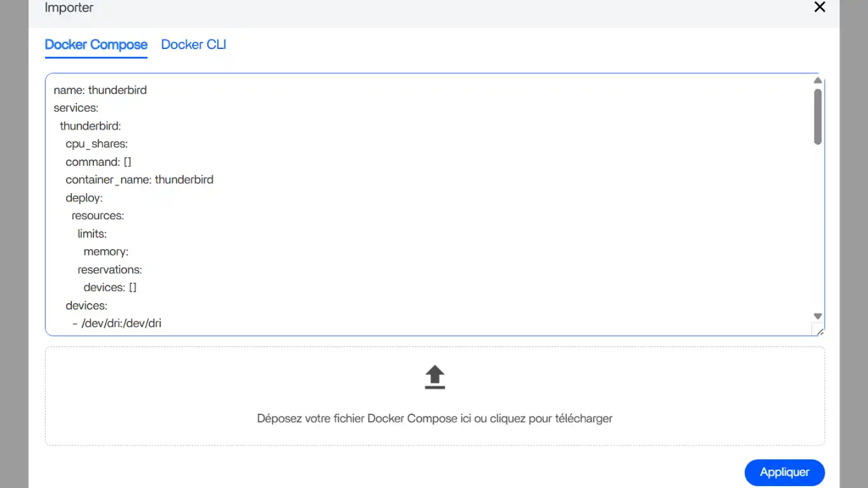Place cursor on 'name: thunderbird' line
The width and height of the screenshot is (868, 488).
click(100, 90)
